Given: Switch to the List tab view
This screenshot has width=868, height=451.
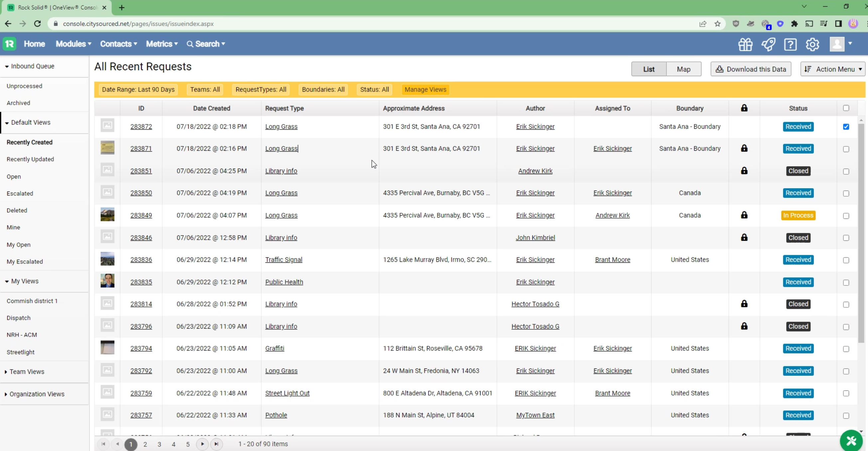Looking at the screenshot, I should click(648, 69).
